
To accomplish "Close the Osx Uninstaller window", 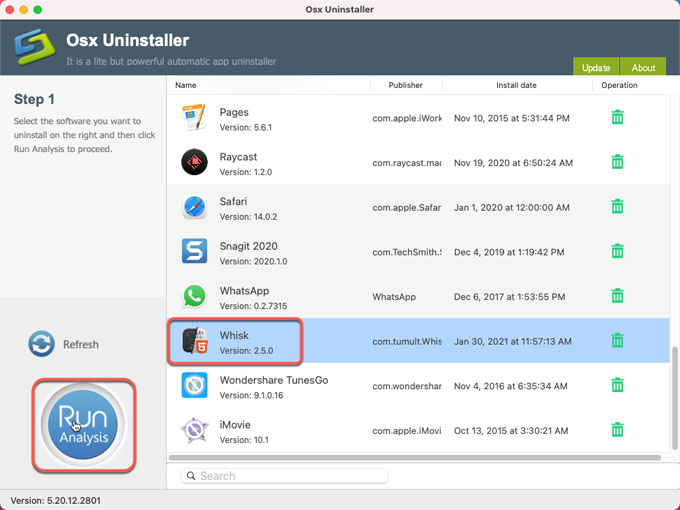I will (x=10, y=10).
